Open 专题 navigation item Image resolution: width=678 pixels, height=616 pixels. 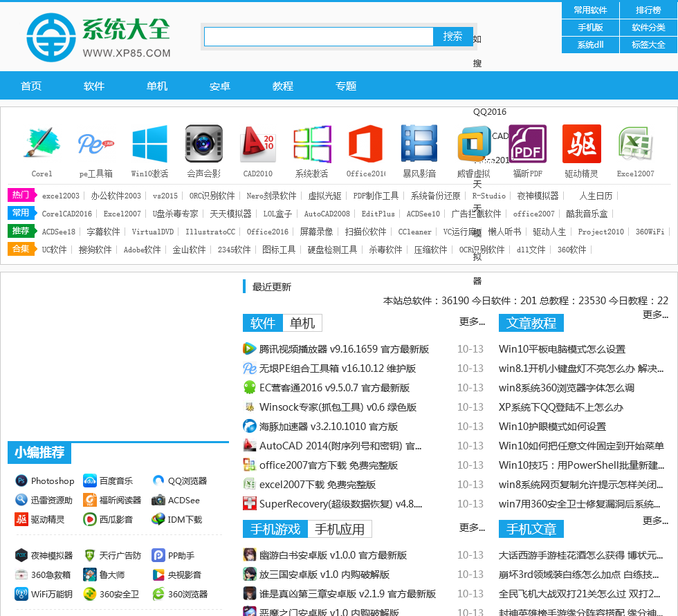click(x=346, y=86)
